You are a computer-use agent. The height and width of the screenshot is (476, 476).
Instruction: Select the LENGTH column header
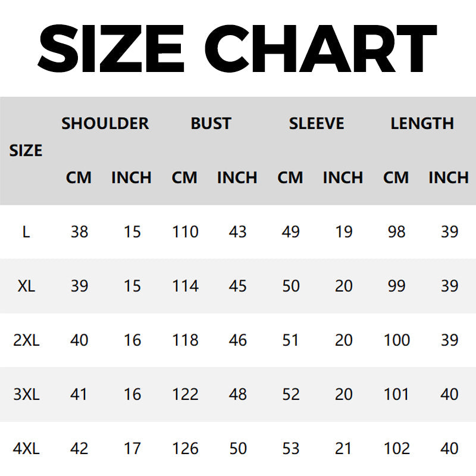coord(422,124)
